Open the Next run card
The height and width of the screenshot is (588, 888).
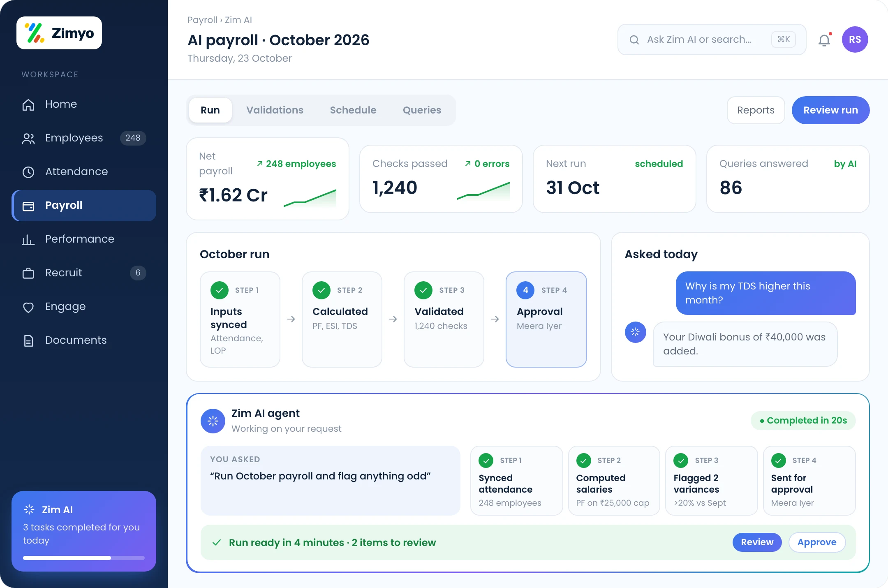615,179
